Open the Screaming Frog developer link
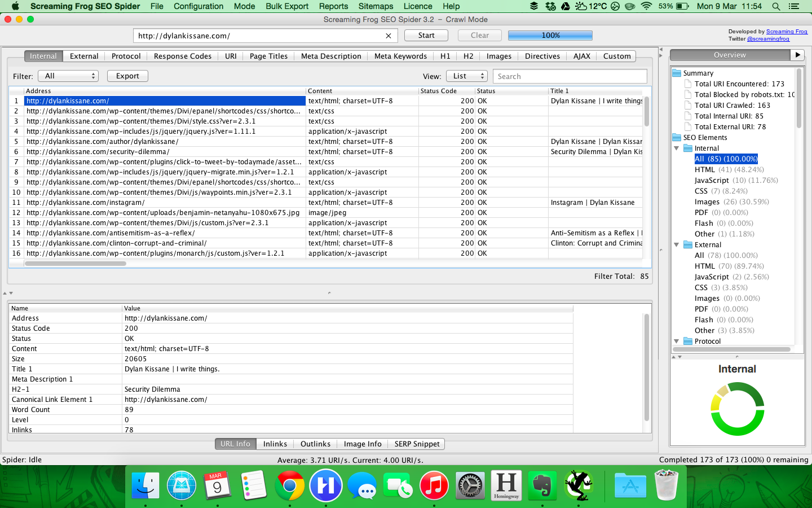Screen dimensions: 812x508 tap(787, 32)
